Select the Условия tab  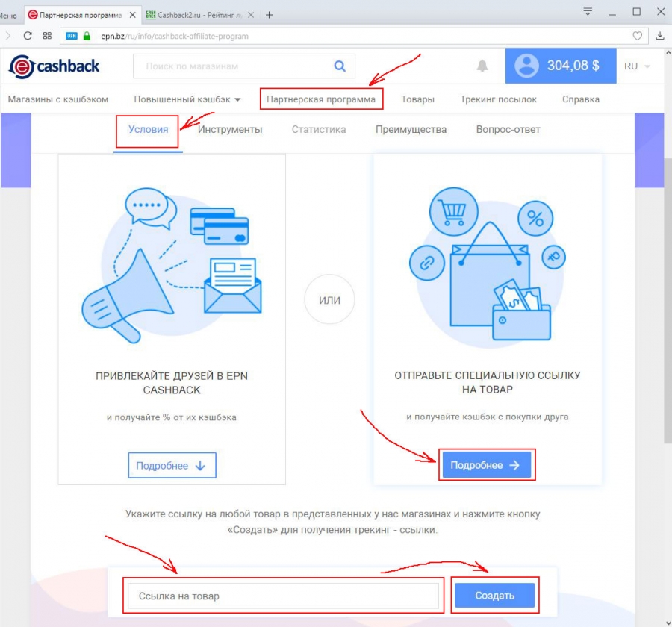[149, 129]
